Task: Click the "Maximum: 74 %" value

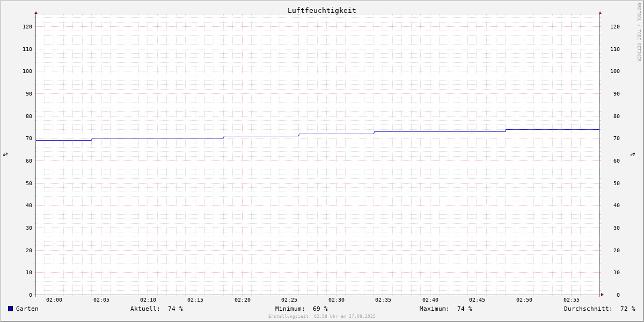Action: click(x=446, y=309)
